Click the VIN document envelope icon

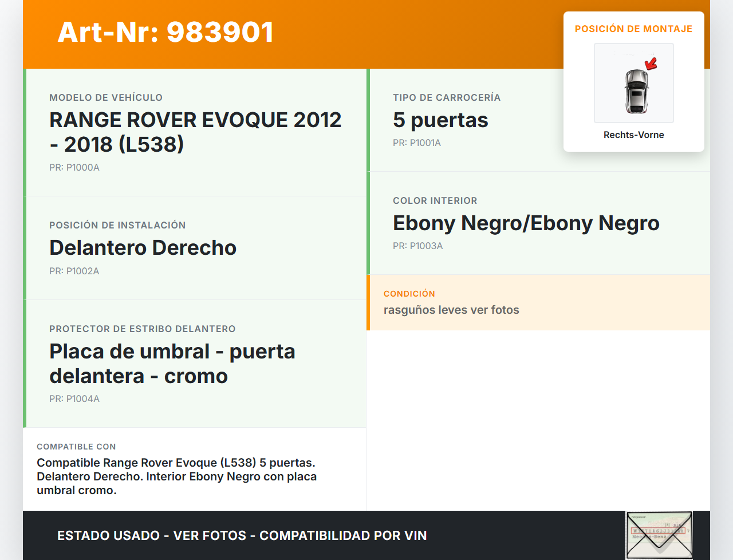(x=659, y=535)
